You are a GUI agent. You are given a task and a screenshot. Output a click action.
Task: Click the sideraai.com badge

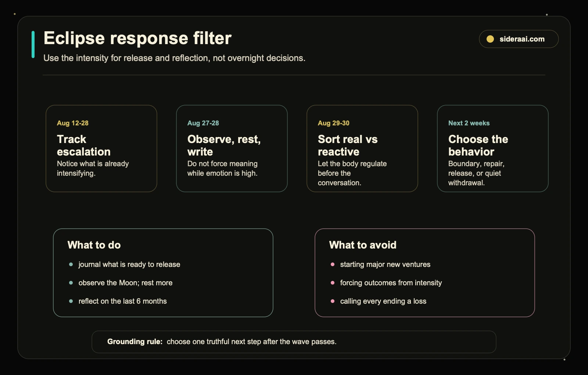click(519, 39)
